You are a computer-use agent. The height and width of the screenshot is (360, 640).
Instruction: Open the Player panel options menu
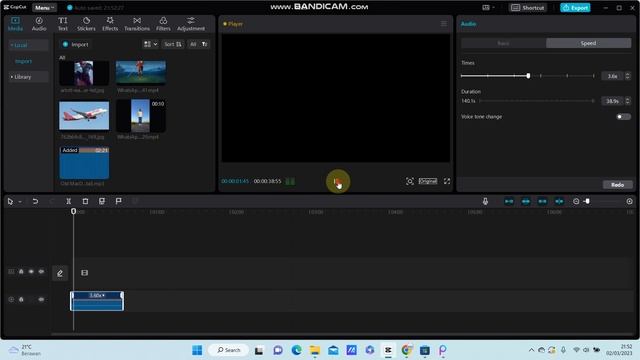444,24
